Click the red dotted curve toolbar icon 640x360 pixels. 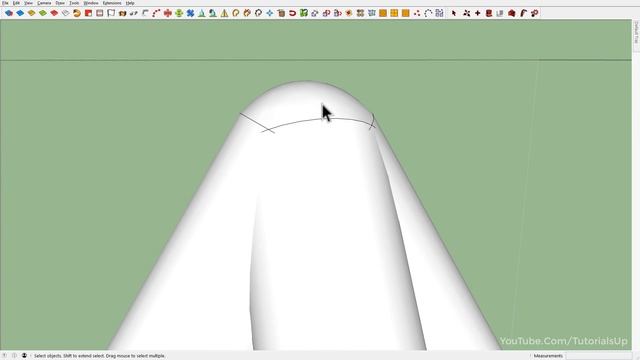pyautogui.click(x=156, y=13)
